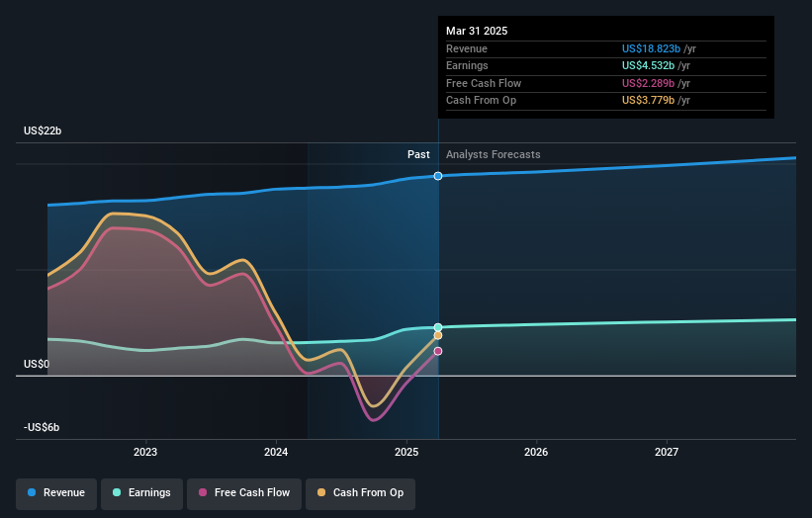
Task: Click the 2026 x-axis label
Action: click(x=536, y=452)
